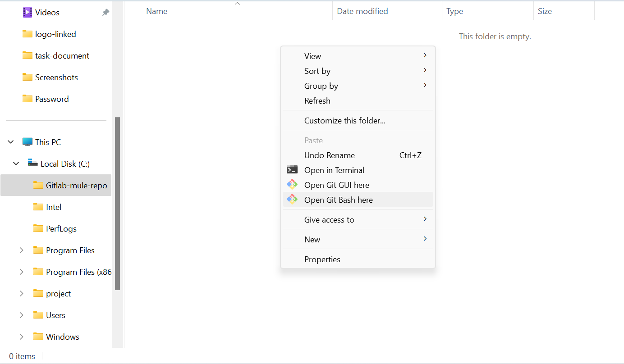Collapse the This PC tree node
The width and height of the screenshot is (624, 364).
coord(11,142)
